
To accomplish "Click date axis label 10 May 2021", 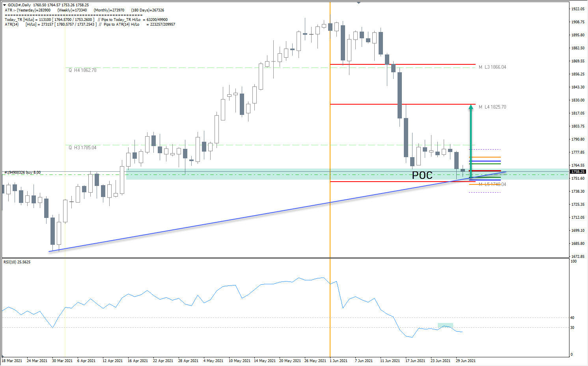I will tap(239, 361).
